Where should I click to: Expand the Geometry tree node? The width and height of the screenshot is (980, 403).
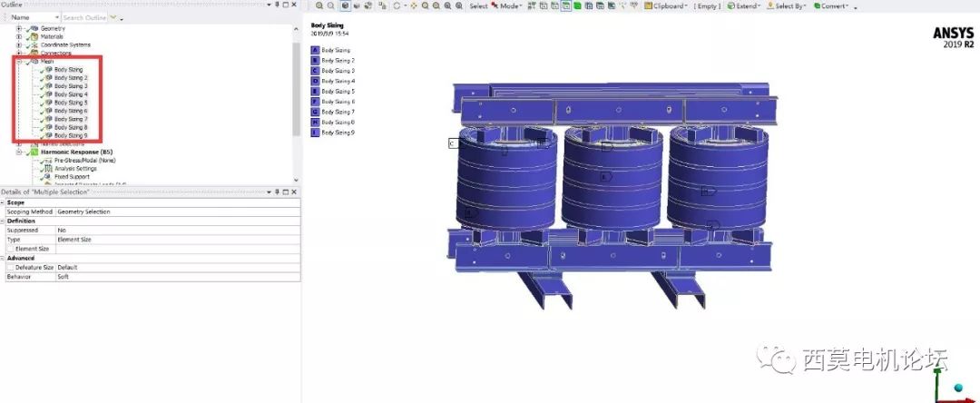19,28
